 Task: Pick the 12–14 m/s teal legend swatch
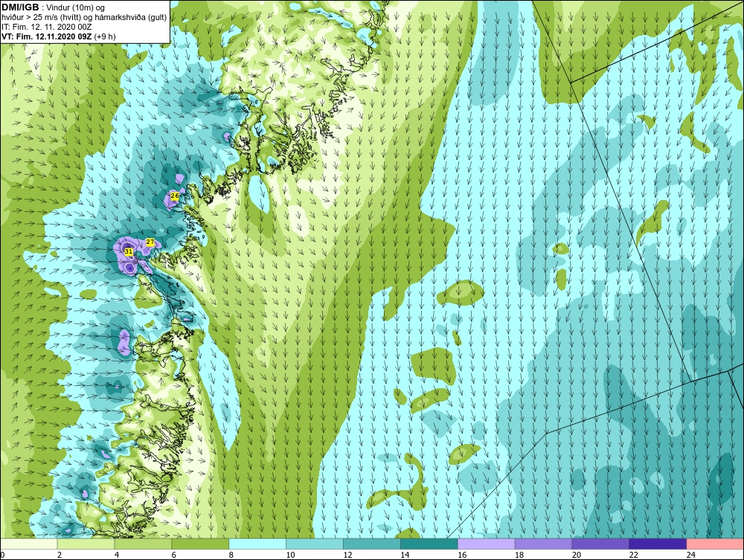371,544
